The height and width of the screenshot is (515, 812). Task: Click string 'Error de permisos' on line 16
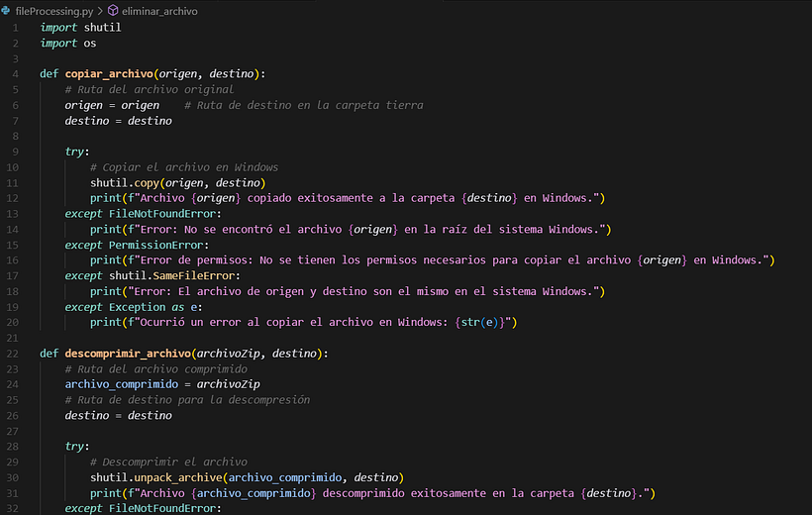[194, 260]
